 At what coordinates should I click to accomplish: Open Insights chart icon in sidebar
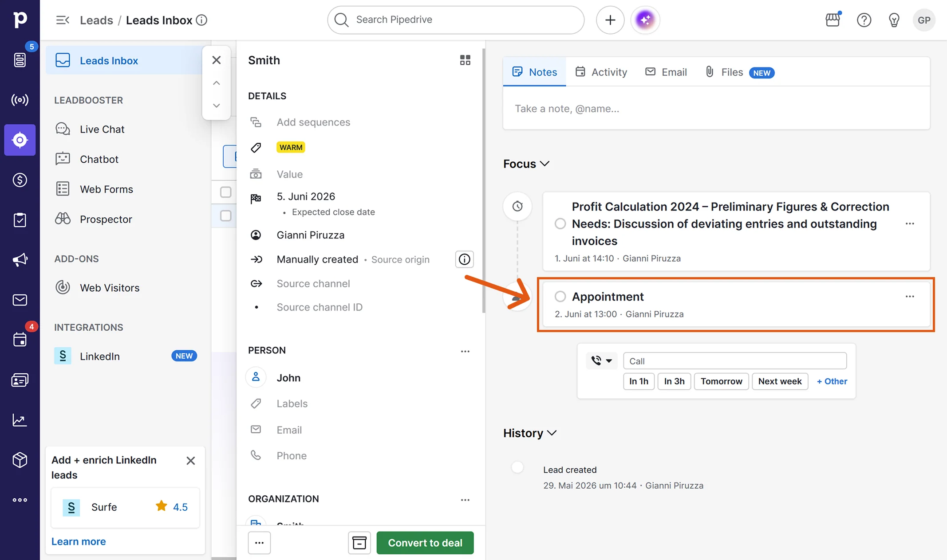tap(20, 420)
